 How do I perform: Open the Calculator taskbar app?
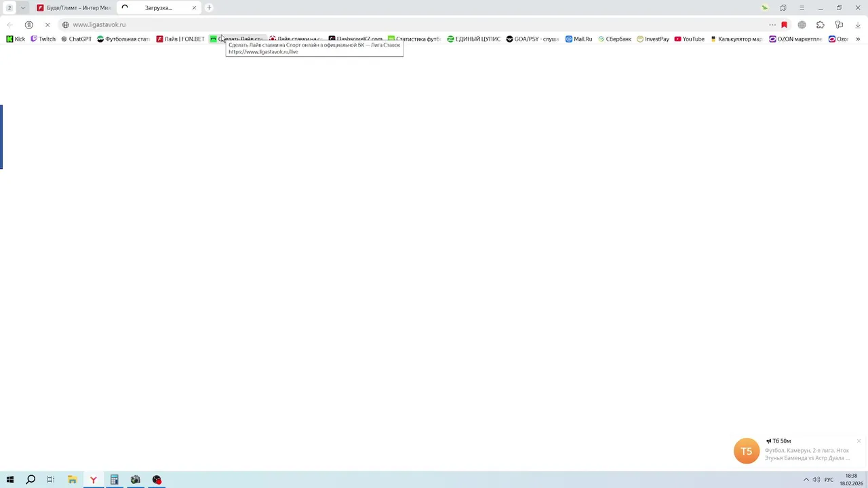(x=114, y=480)
